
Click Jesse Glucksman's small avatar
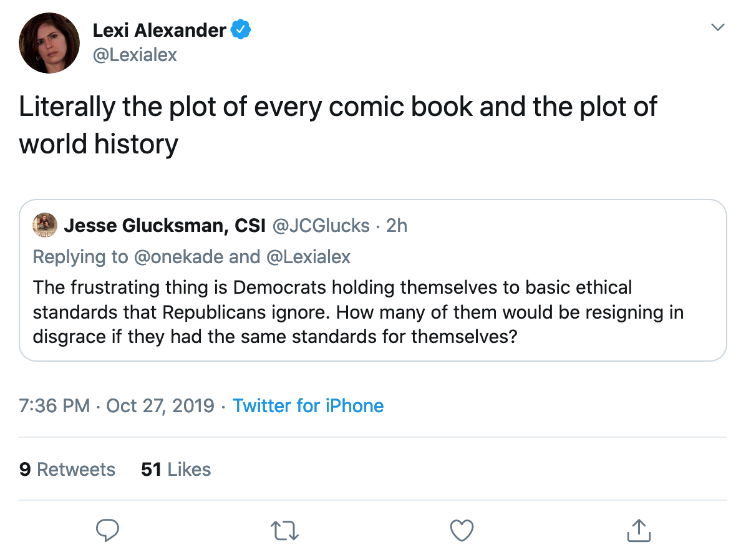click(45, 225)
